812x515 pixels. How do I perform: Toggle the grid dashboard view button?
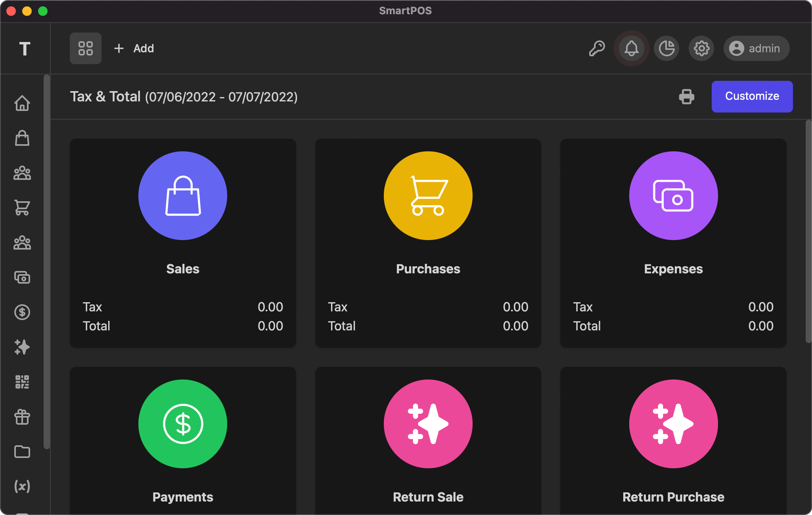(x=86, y=48)
